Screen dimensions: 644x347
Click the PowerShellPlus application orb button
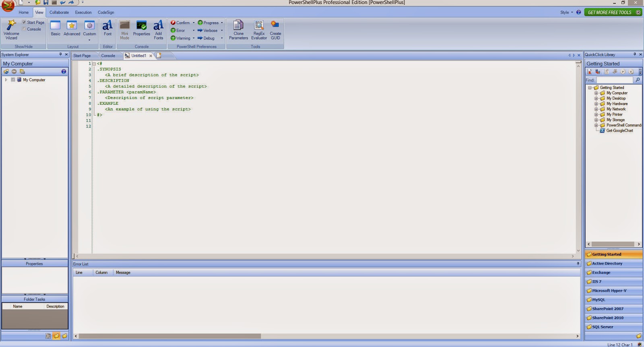pyautogui.click(x=8, y=6)
